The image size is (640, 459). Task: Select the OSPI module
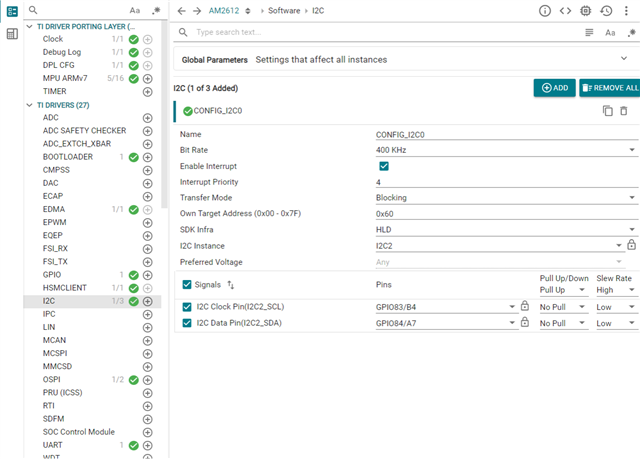51,379
